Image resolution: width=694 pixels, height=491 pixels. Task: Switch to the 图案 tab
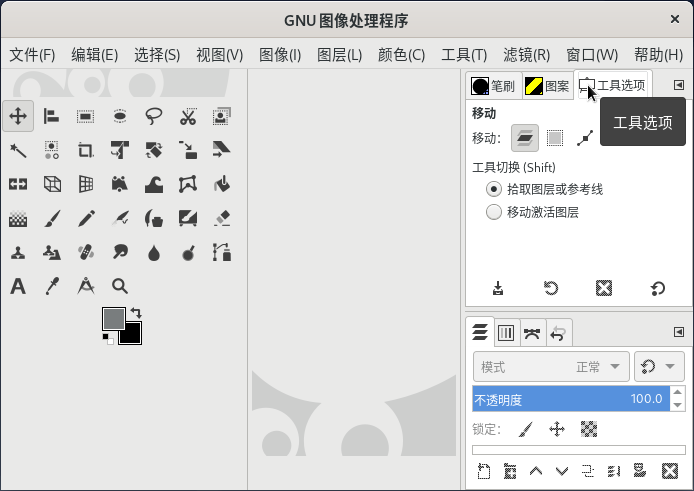click(547, 86)
